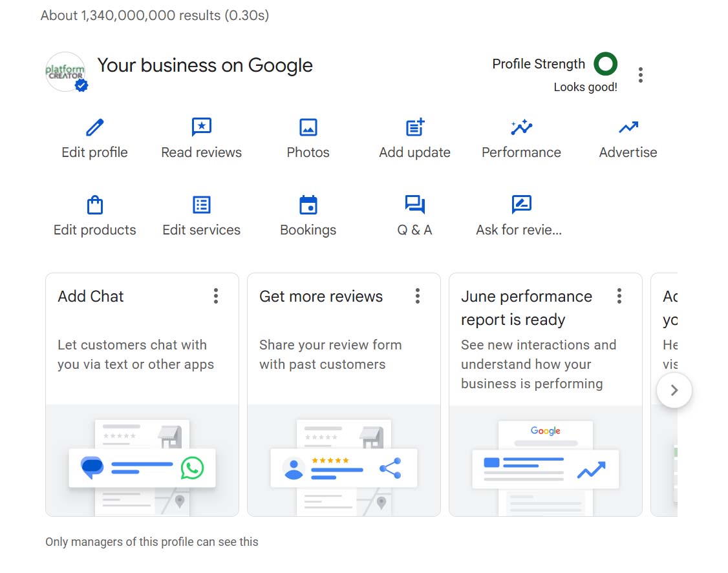Screen dimensions: 728x573
Task: Open business profile three-dot menu
Action: (641, 75)
